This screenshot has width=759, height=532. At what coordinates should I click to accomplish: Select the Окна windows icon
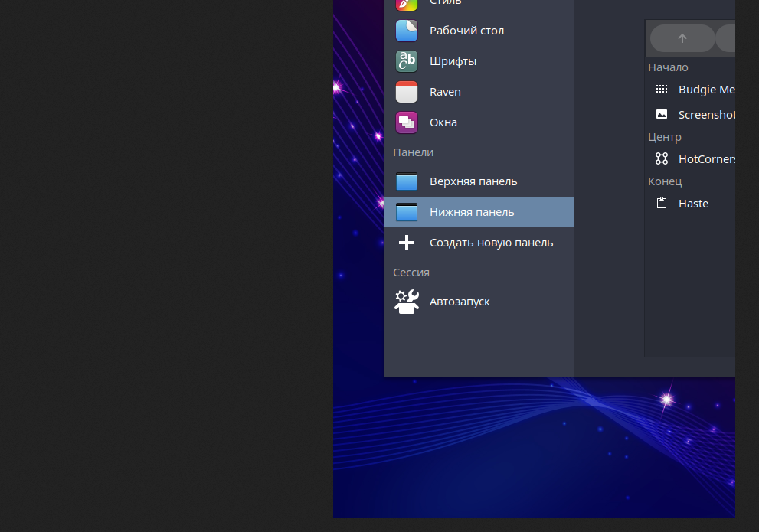click(407, 122)
